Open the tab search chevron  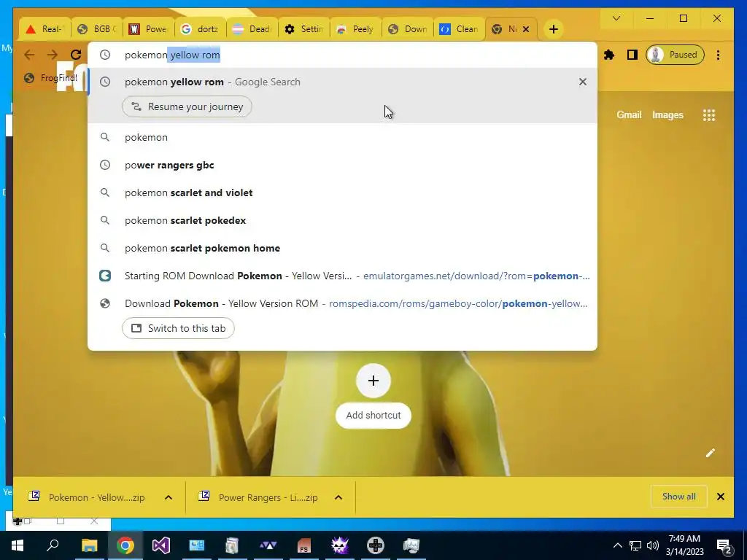tap(616, 18)
